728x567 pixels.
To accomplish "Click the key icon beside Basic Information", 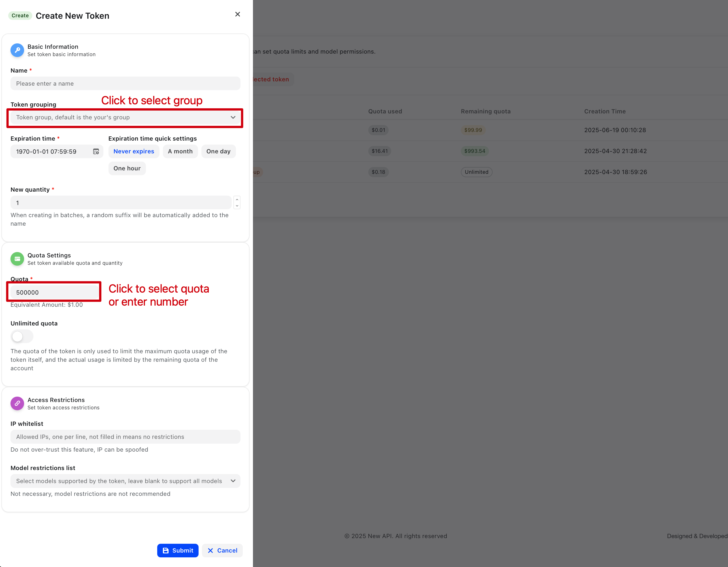I will [17, 50].
